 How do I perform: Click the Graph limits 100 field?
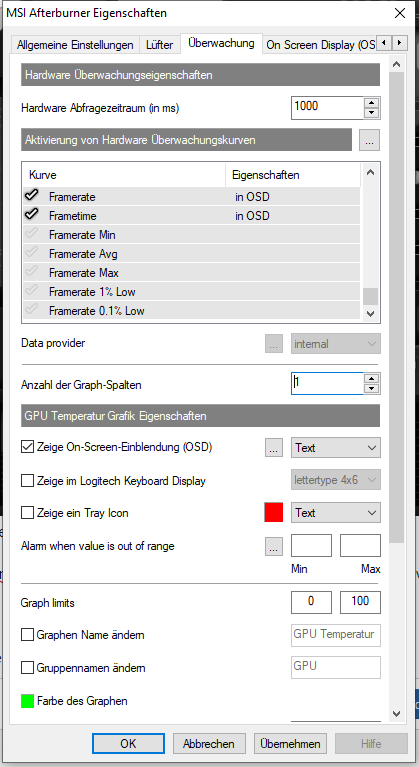360,602
